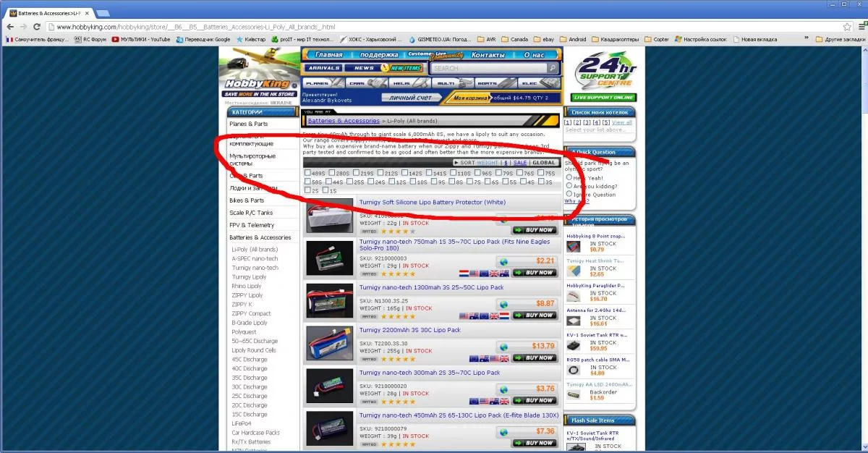Open the Переводчик Google bookmark
Image resolution: width=868 pixels, height=453 pixels.
(202, 39)
